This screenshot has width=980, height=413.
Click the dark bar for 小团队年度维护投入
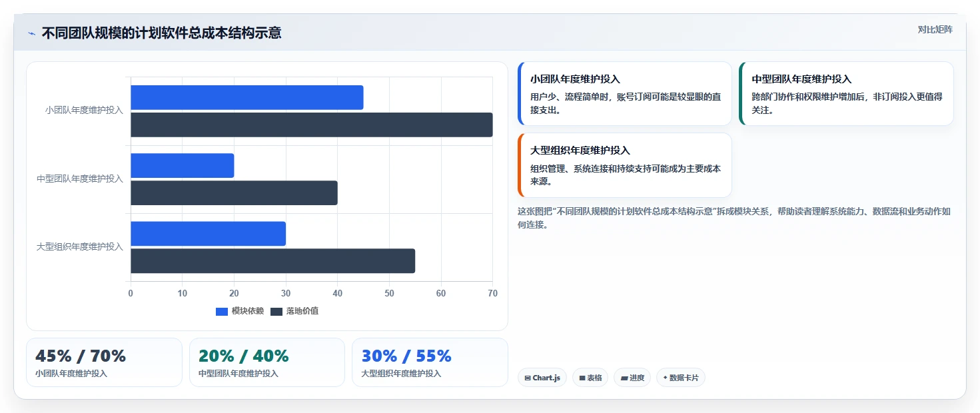[x=311, y=125]
